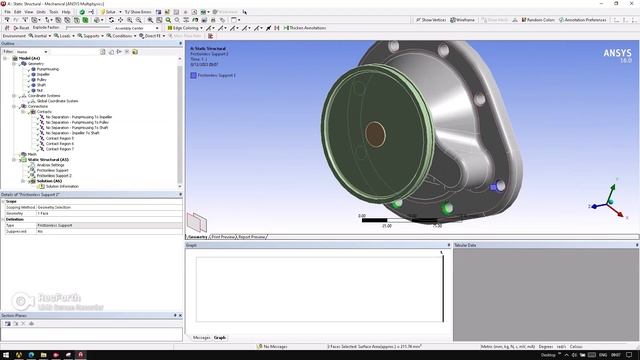Click the orientation triad in the viewport
This screenshot has width=640, height=360.
pyautogui.click(x=608, y=200)
